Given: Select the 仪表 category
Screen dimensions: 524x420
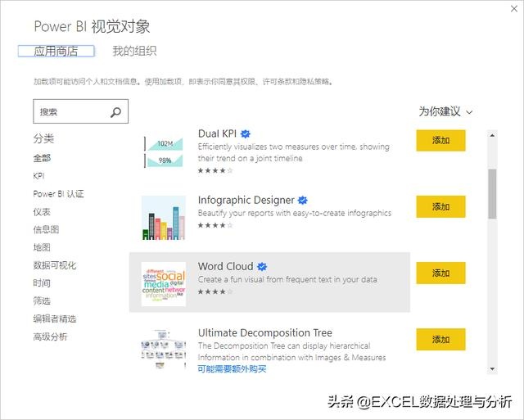Looking at the screenshot, I should coord(42,212).
